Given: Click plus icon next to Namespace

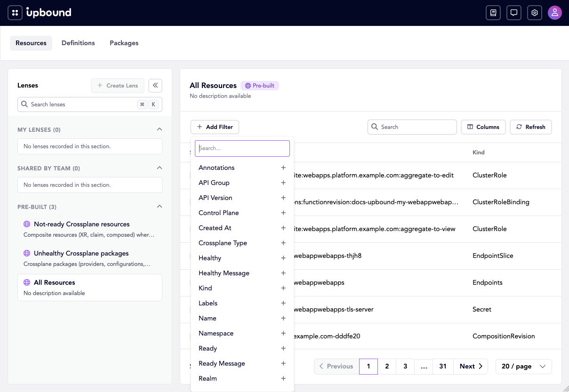Looking at the screenshot, I should pyautogui.click(x=283, y=333).
